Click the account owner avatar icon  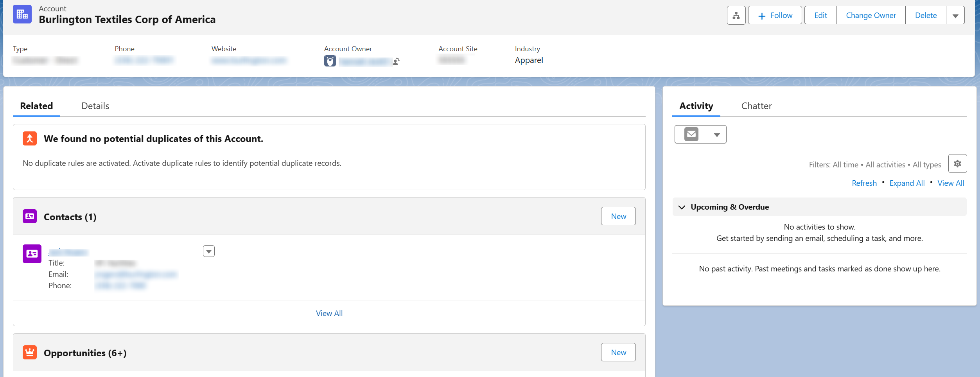point(330,61)
